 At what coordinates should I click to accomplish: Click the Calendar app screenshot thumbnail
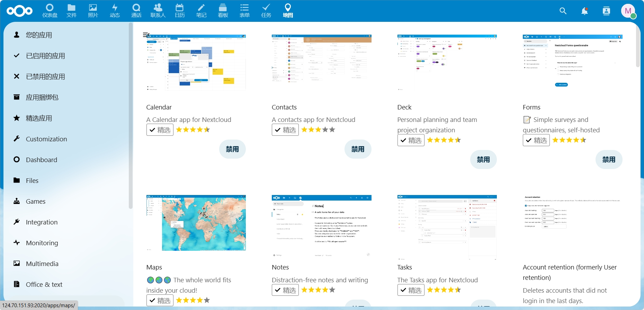pos(196,63)
